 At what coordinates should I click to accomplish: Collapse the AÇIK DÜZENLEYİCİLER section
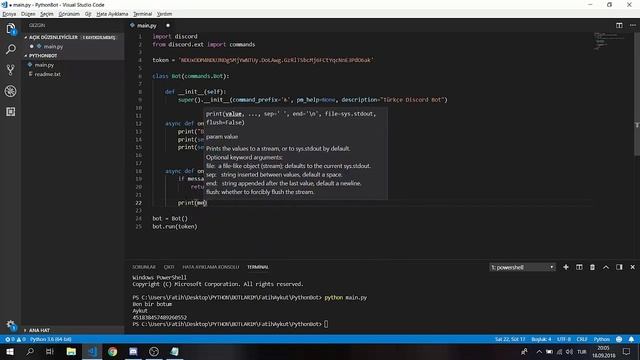point(72,37)
